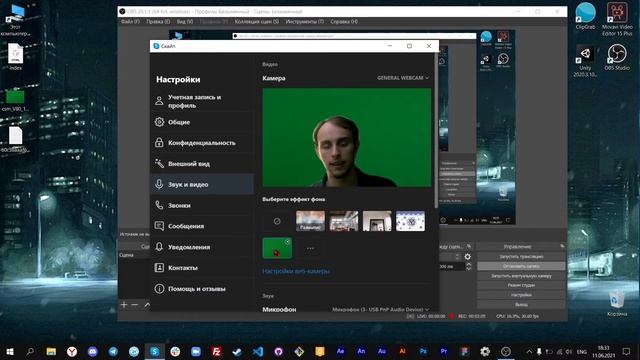Go to Уведомления settings
Screen dimensions: 640x360
click(202, 247)
